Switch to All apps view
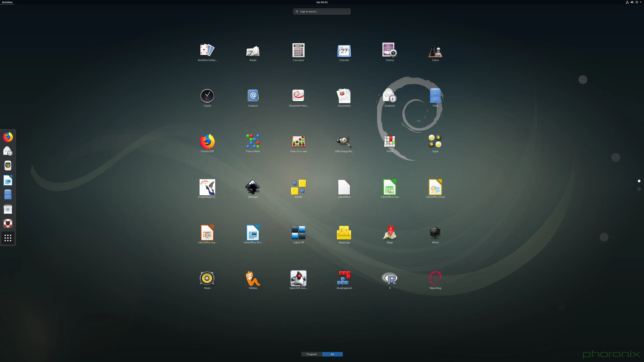This screenshot has width=644, height=362. tap(332, 354)
